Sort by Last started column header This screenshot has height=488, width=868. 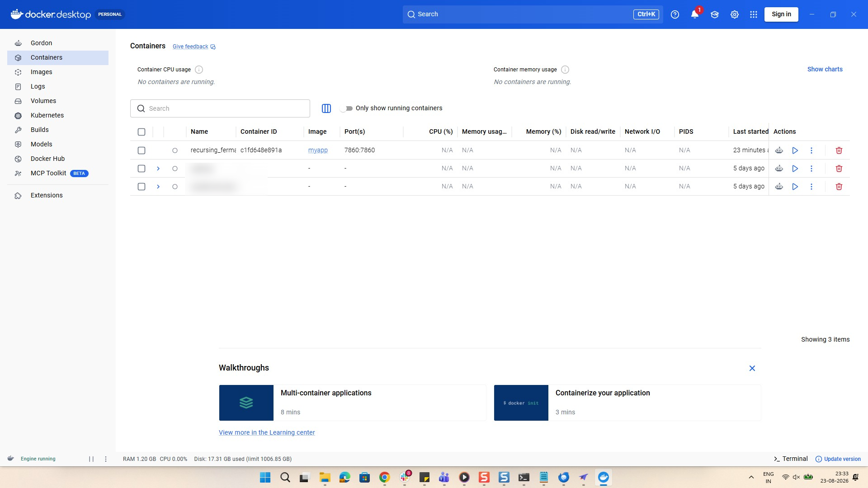750,131
